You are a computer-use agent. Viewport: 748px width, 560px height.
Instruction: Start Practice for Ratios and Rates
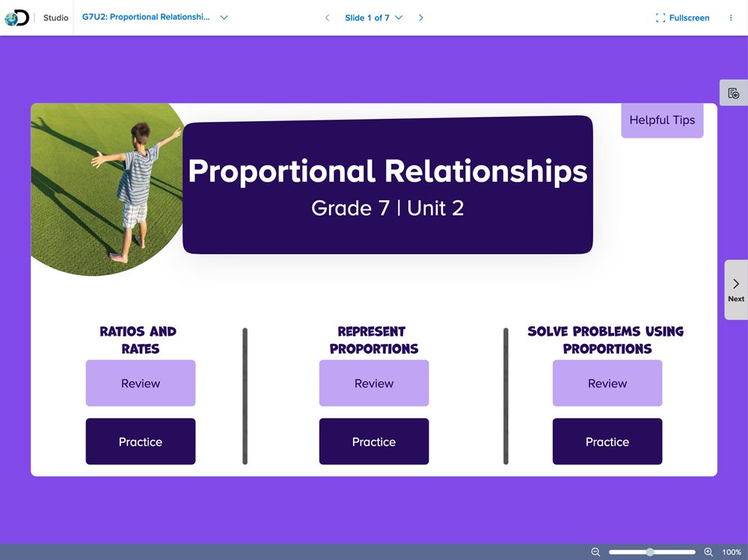click(141, 442)
